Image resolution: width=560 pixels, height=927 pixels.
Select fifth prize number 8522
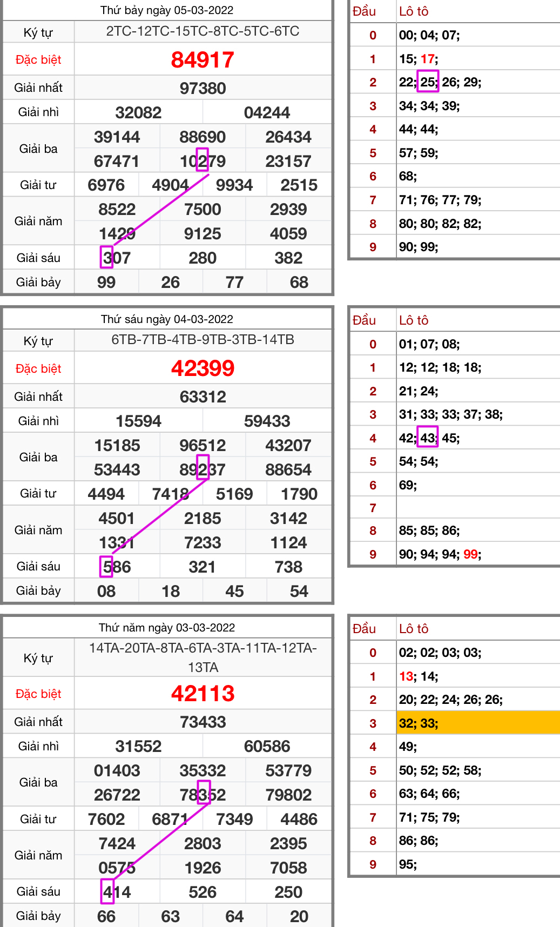click(117, 209)
